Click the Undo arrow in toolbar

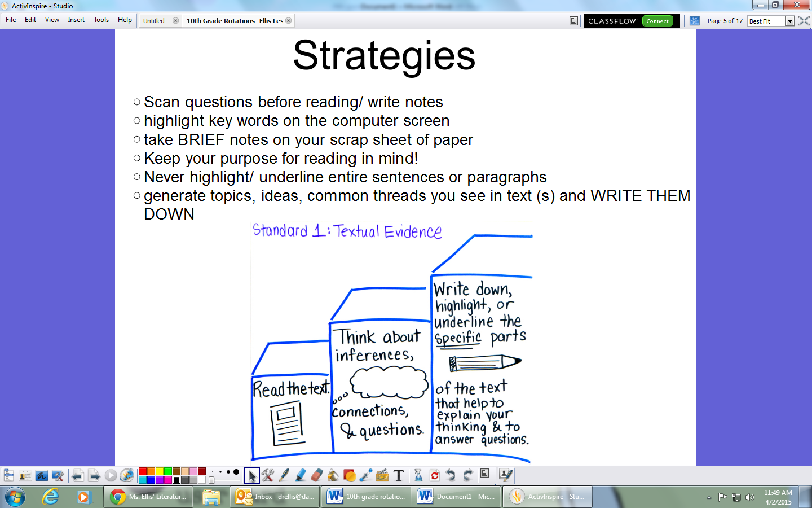451,475
